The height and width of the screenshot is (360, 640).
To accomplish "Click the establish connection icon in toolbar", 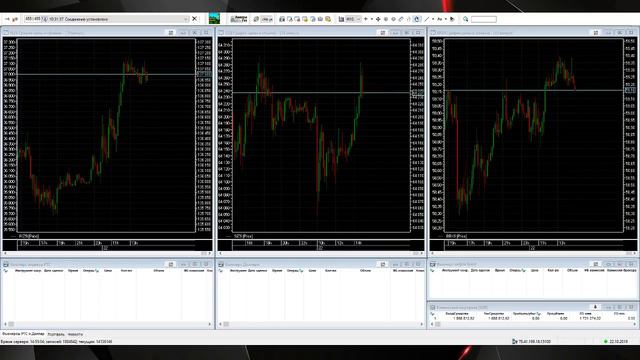I will pyautogui.click(x=7, y=19).
